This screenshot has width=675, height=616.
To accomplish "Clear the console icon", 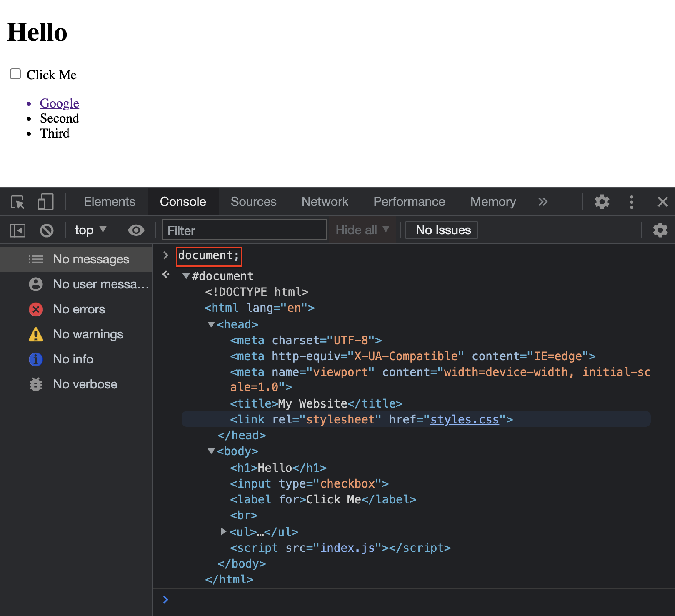I will 47,230.
